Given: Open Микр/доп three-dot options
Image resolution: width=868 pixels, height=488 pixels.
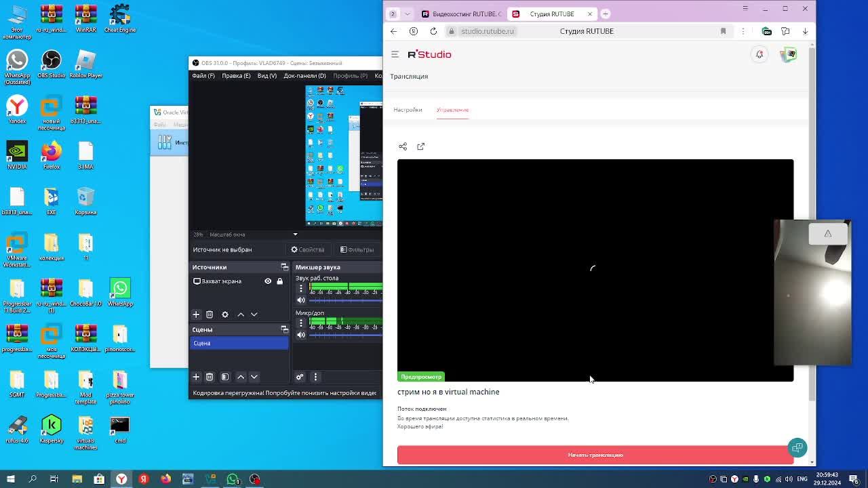Looking at the screenshot, I should point(301,323).
